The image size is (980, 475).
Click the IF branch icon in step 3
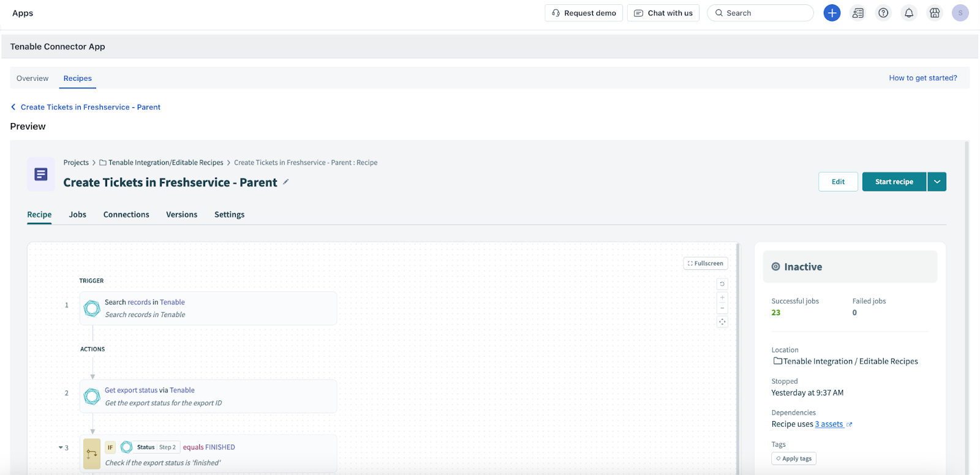tap(92, 454)
